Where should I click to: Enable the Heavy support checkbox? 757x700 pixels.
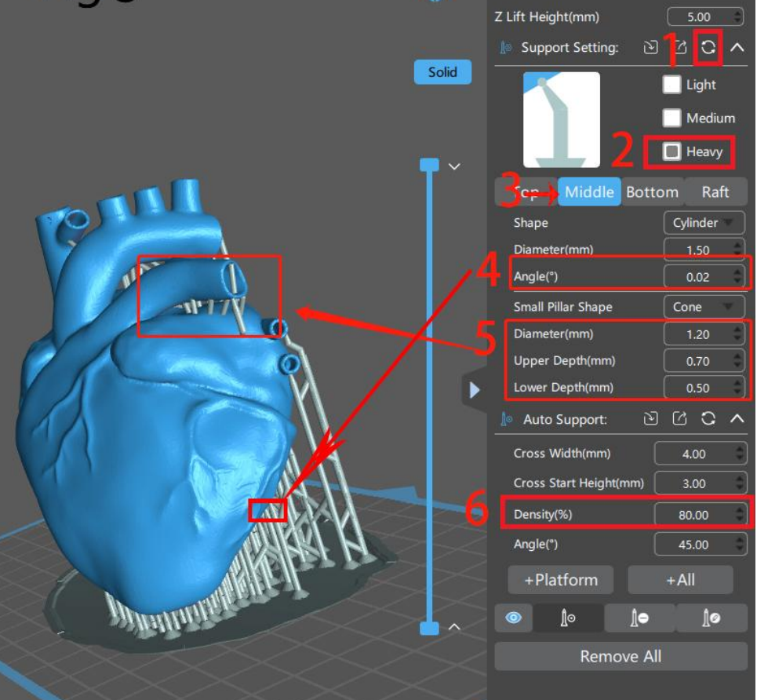click(671, 151)
